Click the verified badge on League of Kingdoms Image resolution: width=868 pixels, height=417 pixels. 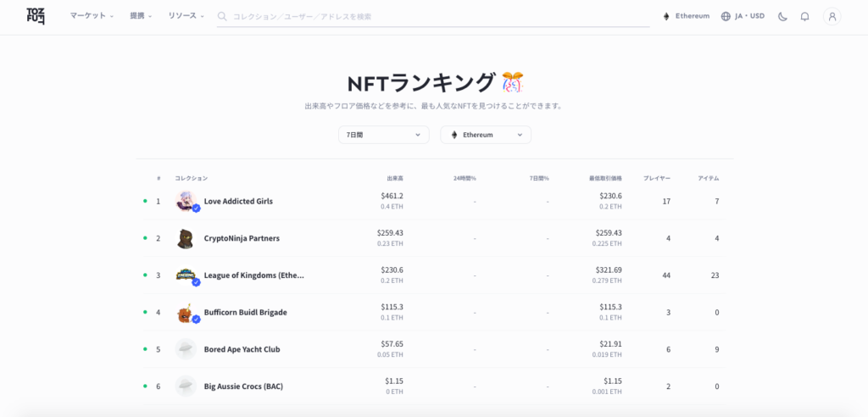click(196, 282)
